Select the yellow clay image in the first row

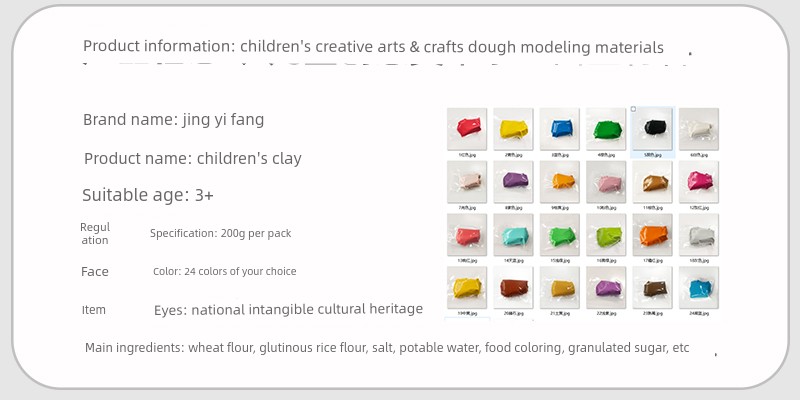pos(513,129)
